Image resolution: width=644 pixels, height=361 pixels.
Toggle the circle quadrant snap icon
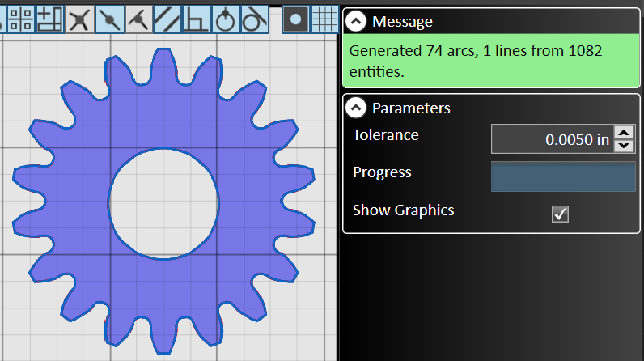click(226, 19)
